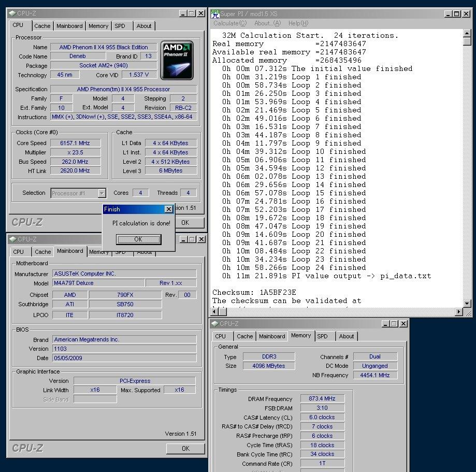476x472 pixels.
Task: Click the Level 3 cache value 6 MBytes
Action: pyautogui.click(x=171, y=170)
